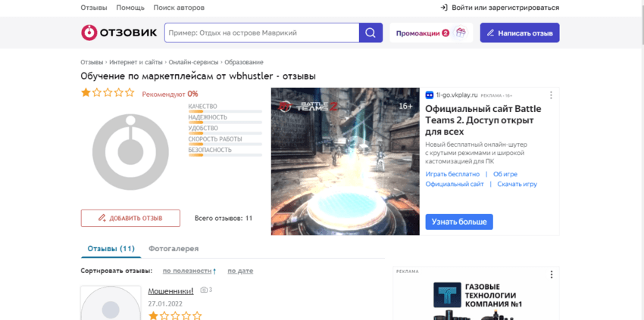The width and height of the screenshot is (644, 320).
Task: Open the Мошенники! review title
Action: 170,290
